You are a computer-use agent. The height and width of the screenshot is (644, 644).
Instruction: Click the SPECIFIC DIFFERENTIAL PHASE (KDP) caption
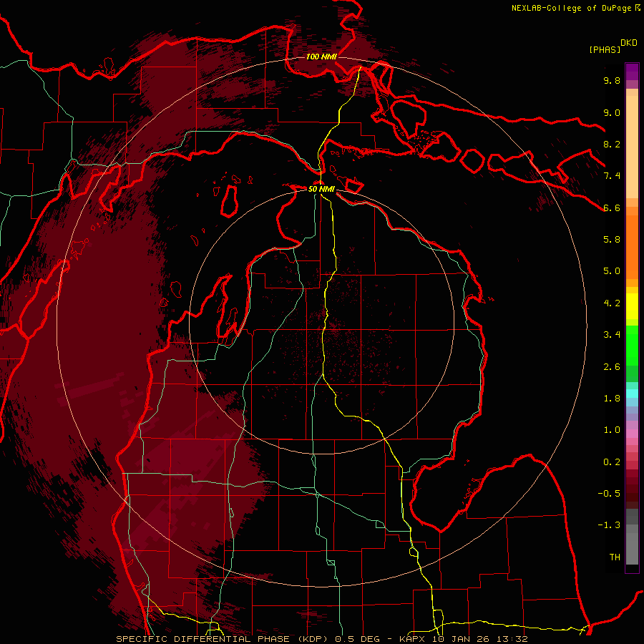click(223, 639)
